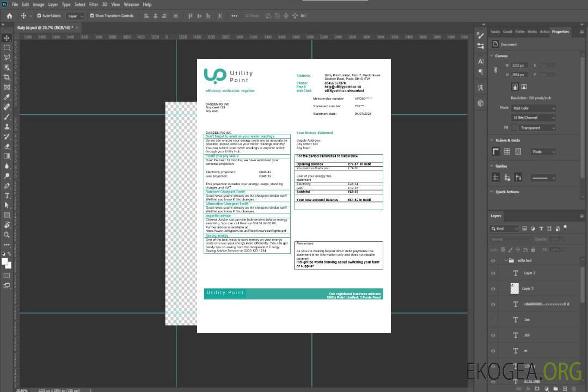This screenshot has width=588, height=392.
Task: Collapse the Quick Actions section
Action: 492,192
